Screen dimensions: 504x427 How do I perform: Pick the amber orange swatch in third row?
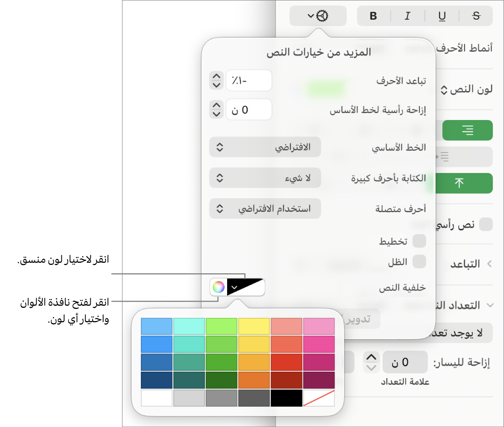point(254,362)
